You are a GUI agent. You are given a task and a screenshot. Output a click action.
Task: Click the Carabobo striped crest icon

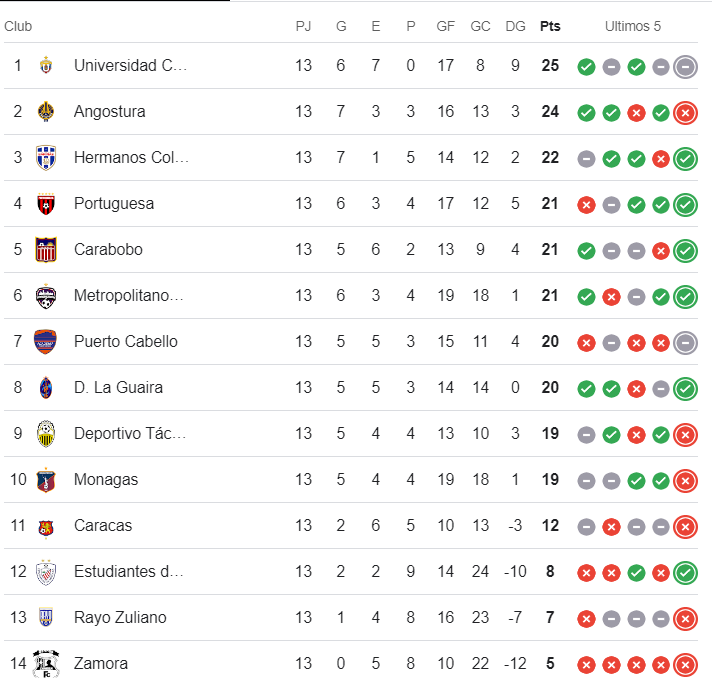click(x=45, y=250)
